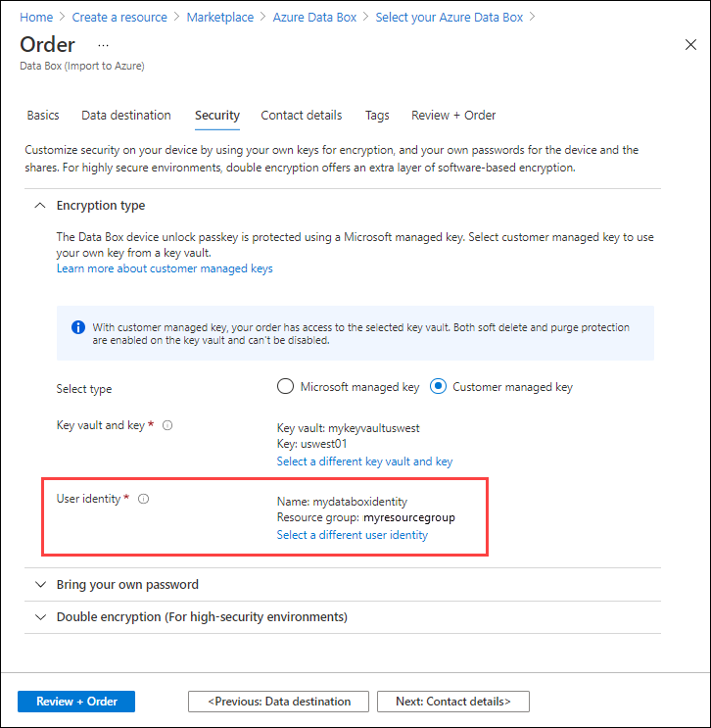Open the ellipsis menu next to Order
The image size is (711, 728).
pyautogui.click(x=103, y=45)
